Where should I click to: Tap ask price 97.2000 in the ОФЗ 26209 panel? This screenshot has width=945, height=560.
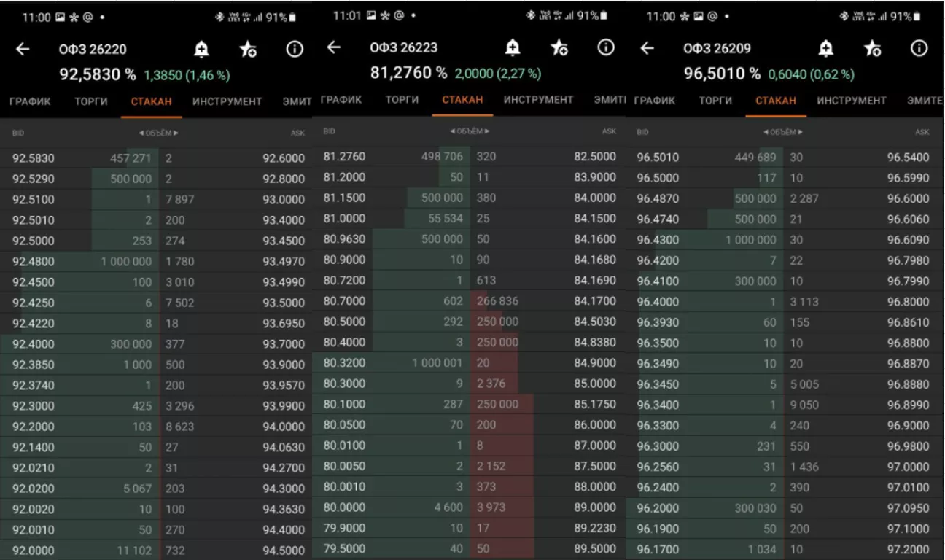tap(909, 549)
